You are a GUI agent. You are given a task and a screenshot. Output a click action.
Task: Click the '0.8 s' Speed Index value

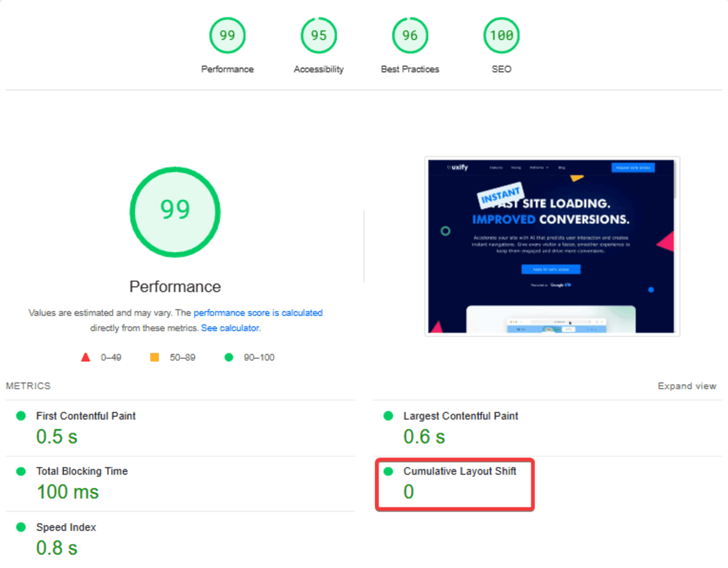(57, 548)
